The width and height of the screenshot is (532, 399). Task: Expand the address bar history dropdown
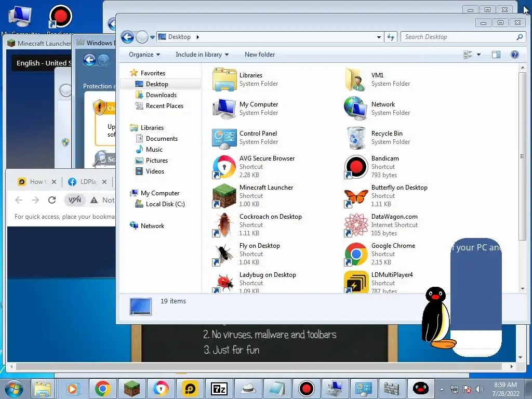[379, 37]
